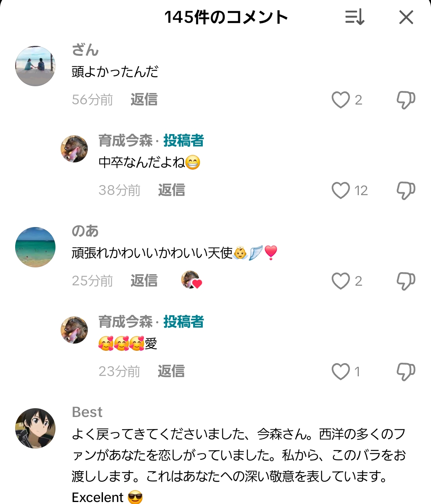Open Best's anime avatar profile
This screenshot has width=431, height=504.
click(x=35, y=428)
